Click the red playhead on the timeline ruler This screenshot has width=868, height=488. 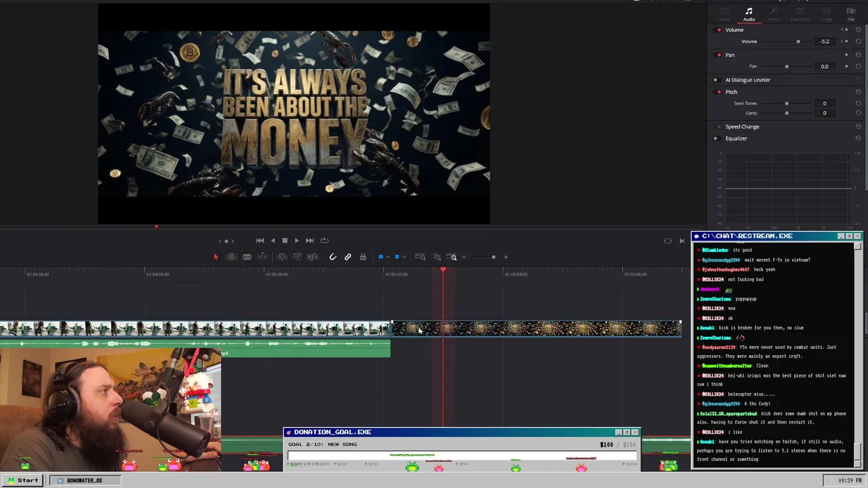click(x=443, y=270)
